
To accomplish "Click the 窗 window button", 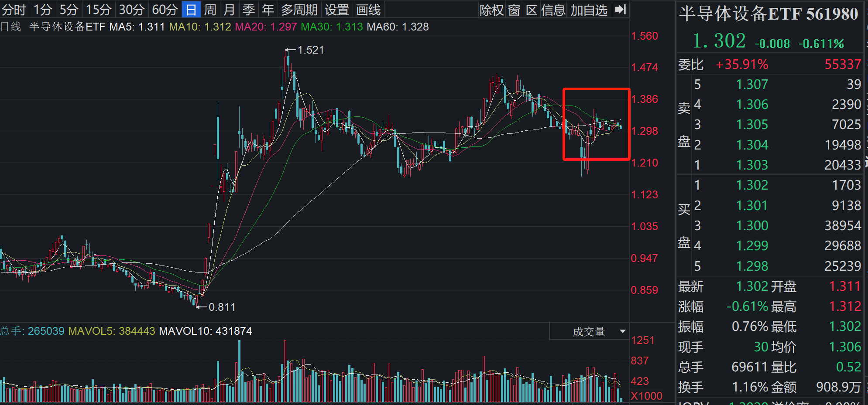I will tap(514, 10).
